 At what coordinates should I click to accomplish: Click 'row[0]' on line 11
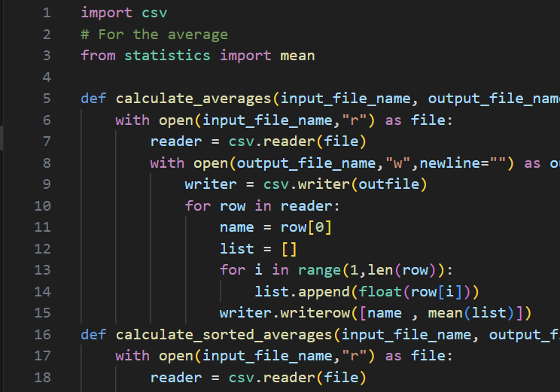point(306,227)
